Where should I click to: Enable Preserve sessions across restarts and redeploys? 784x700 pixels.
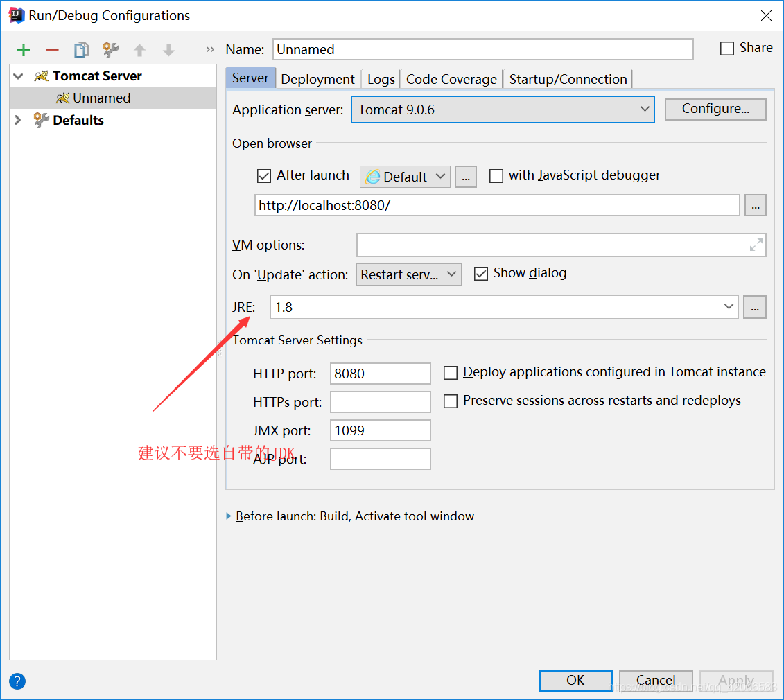[451, 401]
